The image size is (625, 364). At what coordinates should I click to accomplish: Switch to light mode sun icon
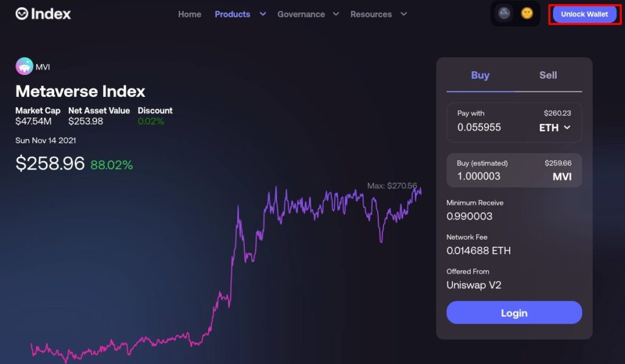pyautogui.click(x=527, y=13)
